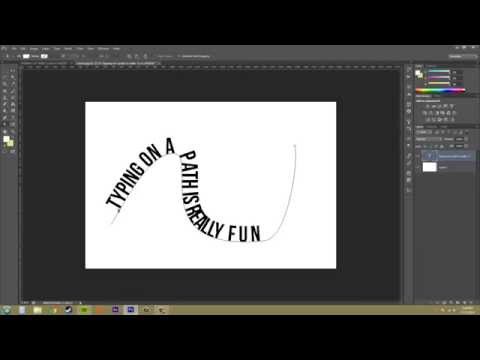Open the workspace switcher dropdown
The width and height of the screenshot is (480, 360).
point(463,56)
